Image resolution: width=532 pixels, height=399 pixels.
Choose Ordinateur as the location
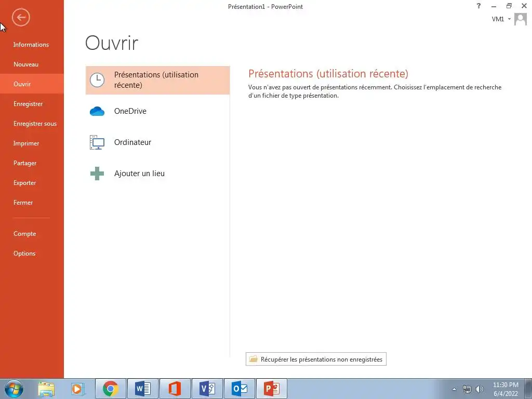click(158, 142)
